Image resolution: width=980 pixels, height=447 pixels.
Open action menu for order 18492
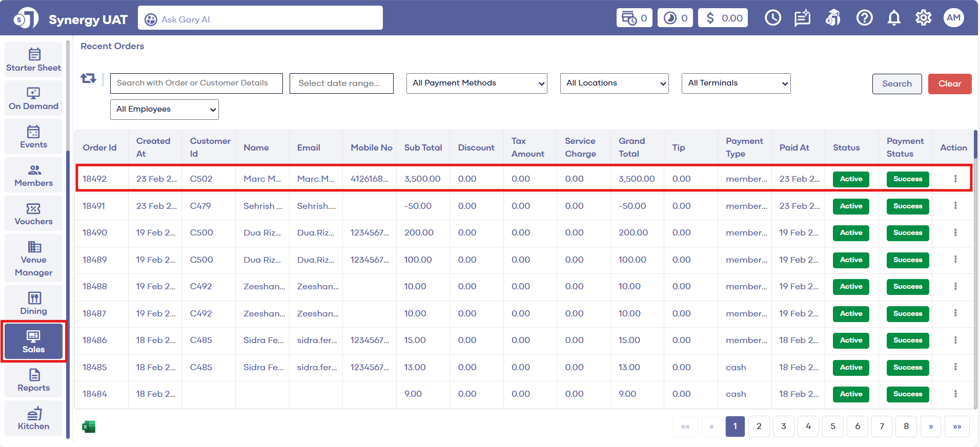(x=955, y=179)
